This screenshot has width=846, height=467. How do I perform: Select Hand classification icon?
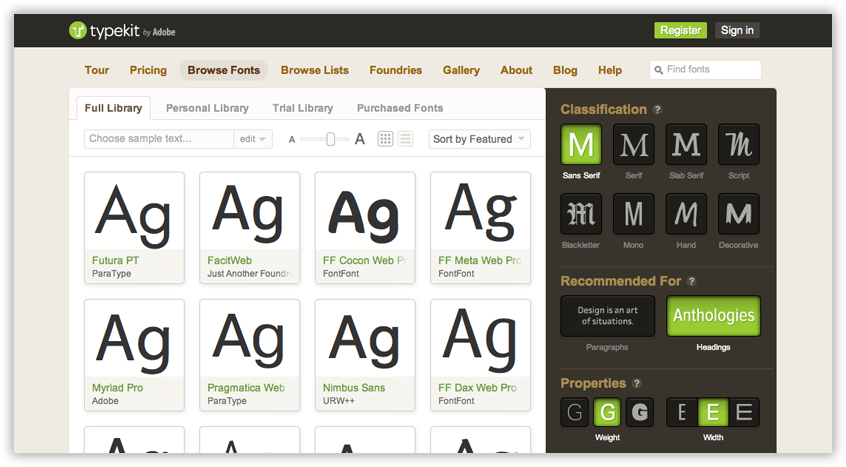point(686,214)
